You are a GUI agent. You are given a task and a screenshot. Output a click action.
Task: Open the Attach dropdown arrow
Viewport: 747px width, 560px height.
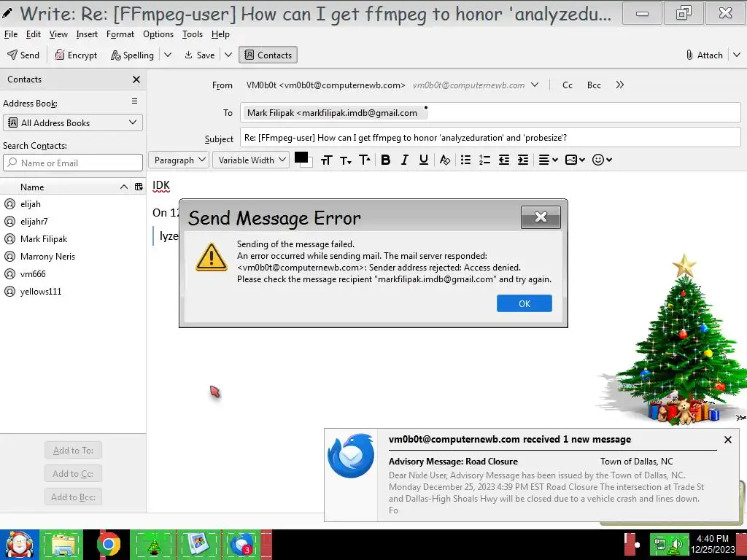[x=737, y=55]
